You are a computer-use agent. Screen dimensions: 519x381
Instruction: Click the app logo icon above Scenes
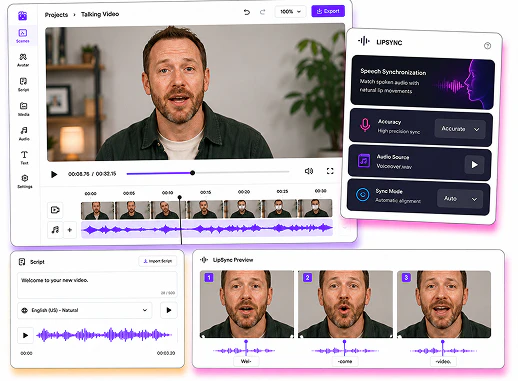(x=23, y=15)
